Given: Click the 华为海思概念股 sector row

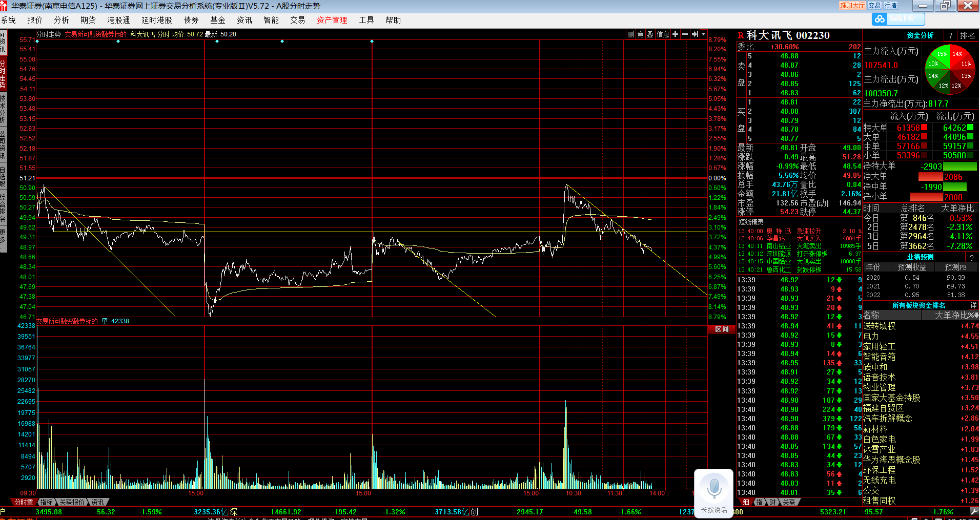Looking at the screenshot, I should coord(921,460).
